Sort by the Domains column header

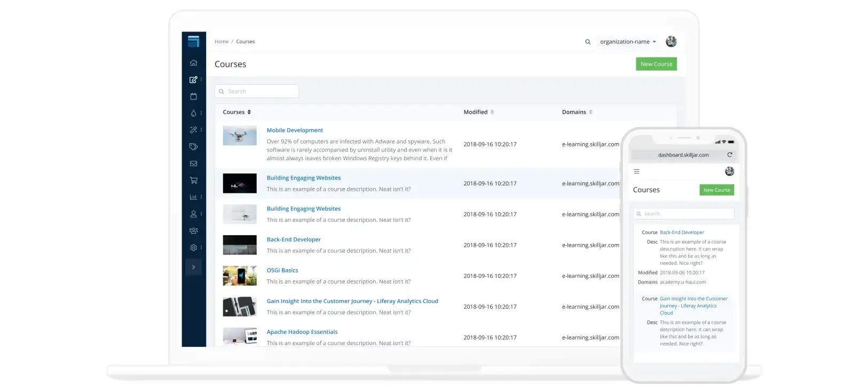[577, 112]
